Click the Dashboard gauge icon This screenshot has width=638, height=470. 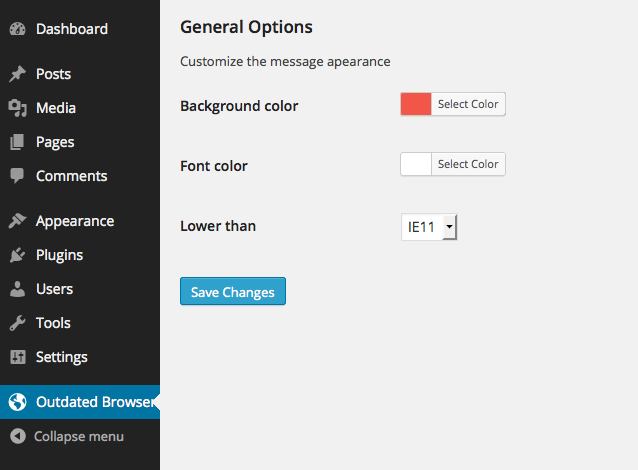coord(17,29)
